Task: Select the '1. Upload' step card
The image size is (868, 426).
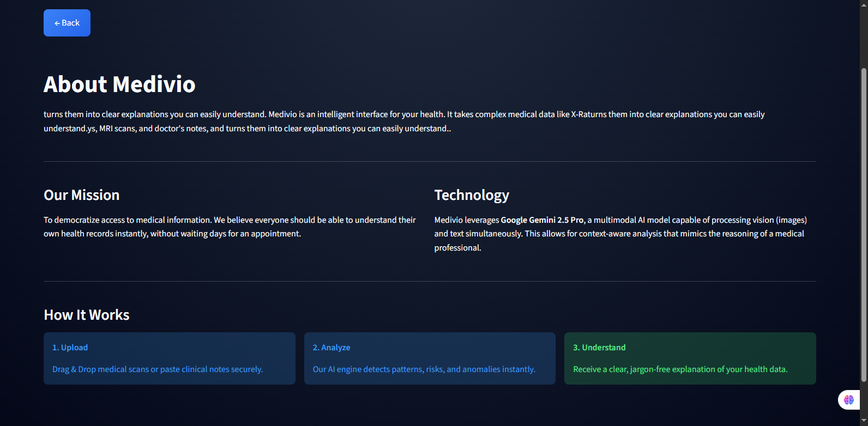Action: click(170, 358)
